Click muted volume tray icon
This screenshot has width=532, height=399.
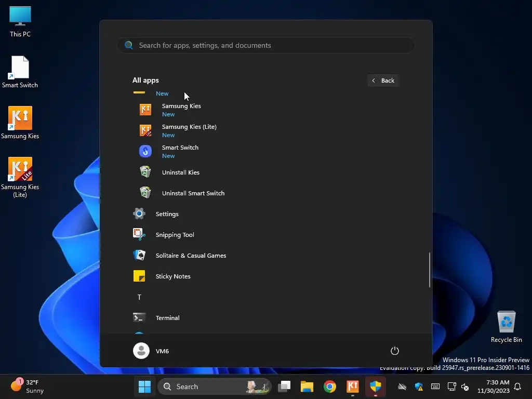[x=465, y=387]
